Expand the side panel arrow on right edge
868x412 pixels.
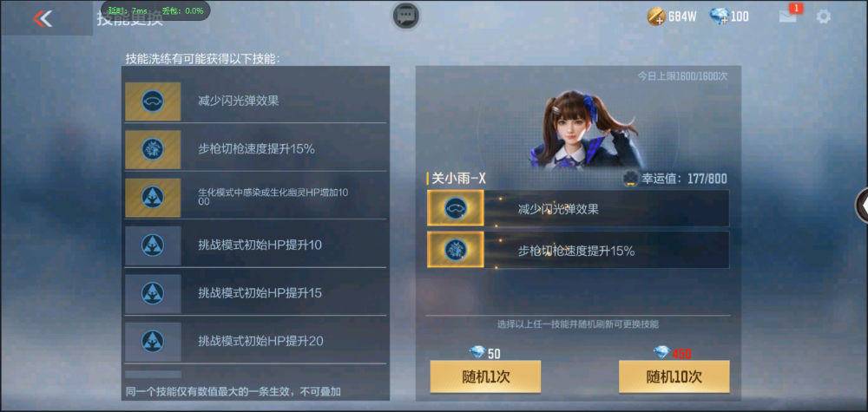click(x=862, y=206)
